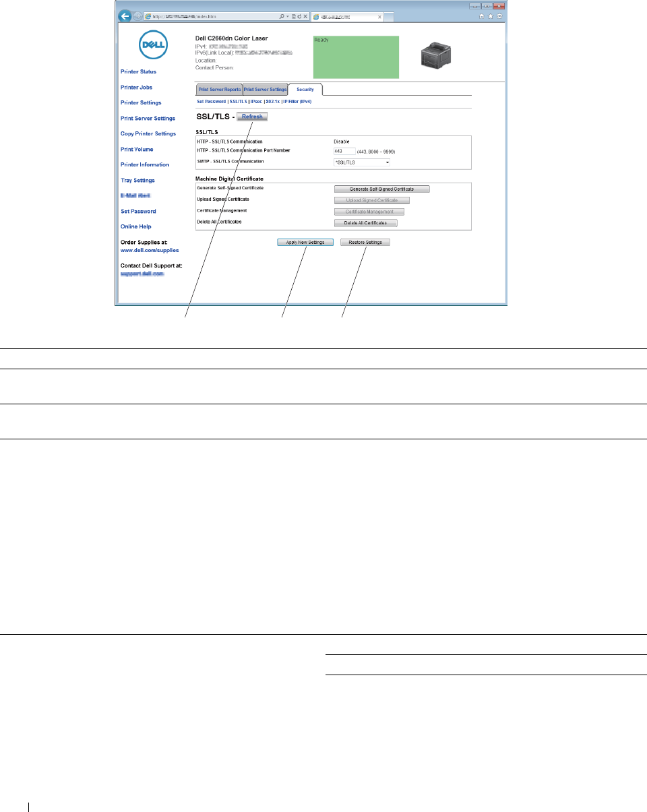
Task: Expand the SMTP SSL/TLS Communication dropdown
Action: (362, 162)
